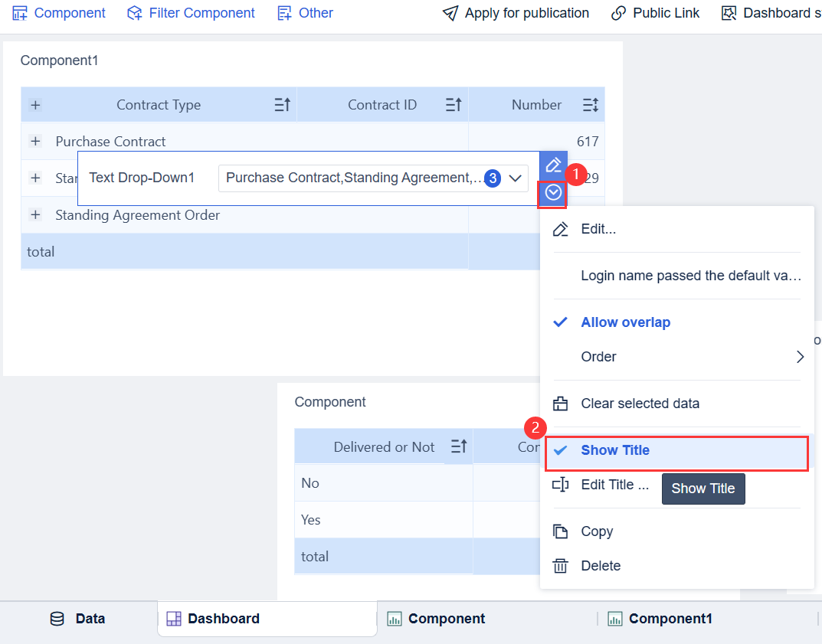Disable the Allow overlap option
822x644 pixels.
pyautogui.click(x=625, y=322)
